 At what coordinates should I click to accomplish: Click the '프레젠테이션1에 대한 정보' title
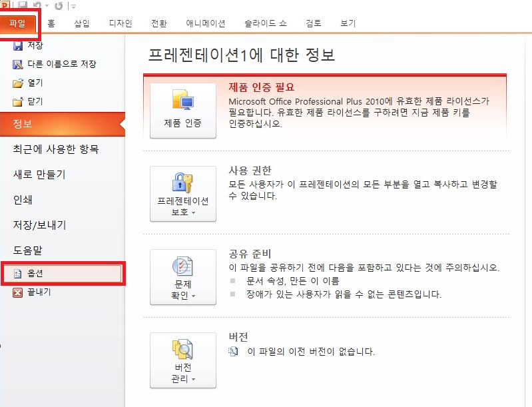(242, 55)
